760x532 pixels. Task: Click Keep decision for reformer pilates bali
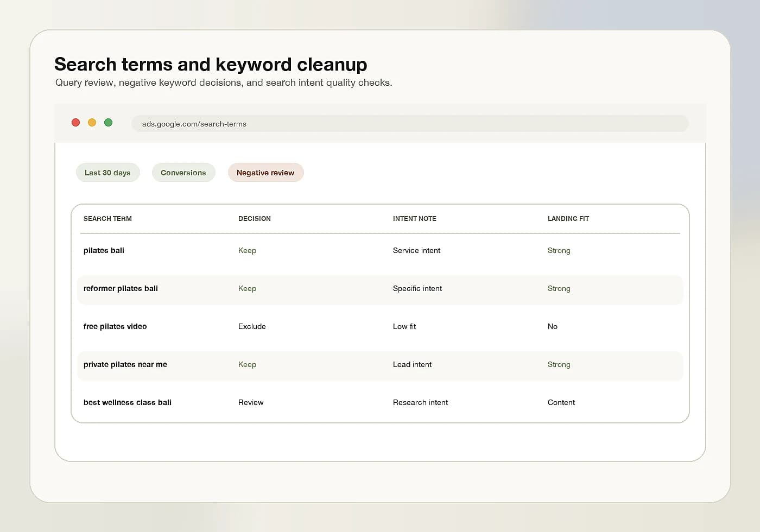pyautogui.click(x=247, y=288)
